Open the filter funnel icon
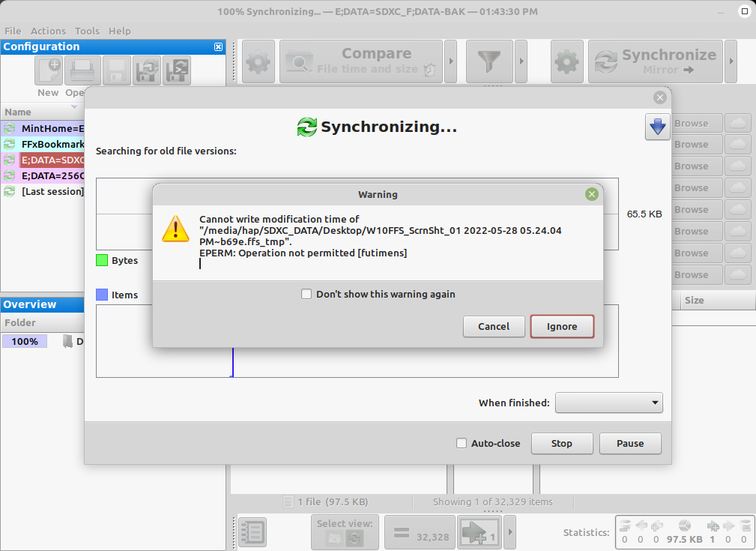This screenshot has width=756, height=551. (489, 61)
